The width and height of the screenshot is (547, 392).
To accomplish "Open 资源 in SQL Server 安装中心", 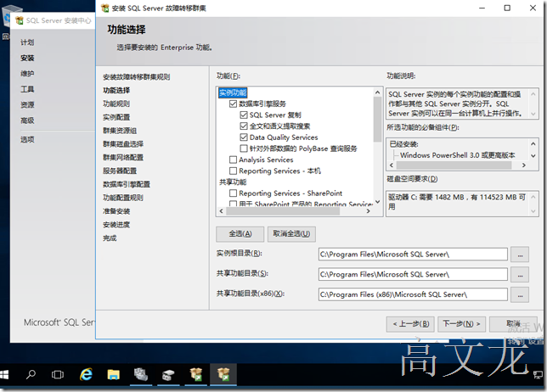I will coord(27,105).
